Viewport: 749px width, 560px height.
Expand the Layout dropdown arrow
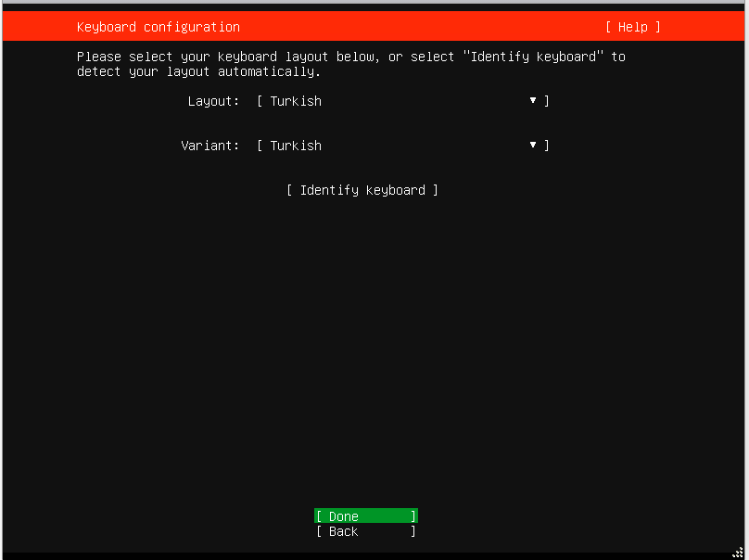pyautogui.click(x=533, y=100)
